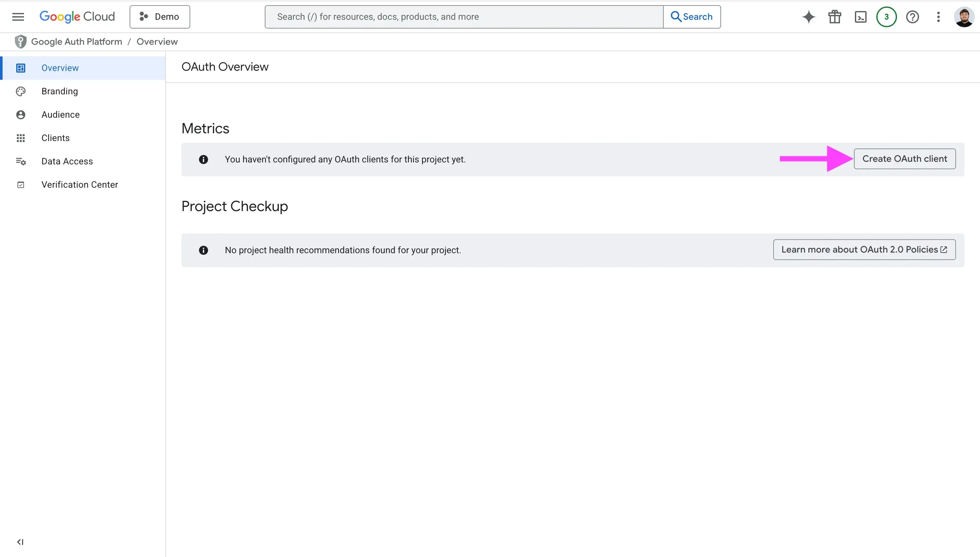Open Learn more about OAuth 2.0 Policies

pyautogui.click(x=864, y=249)
